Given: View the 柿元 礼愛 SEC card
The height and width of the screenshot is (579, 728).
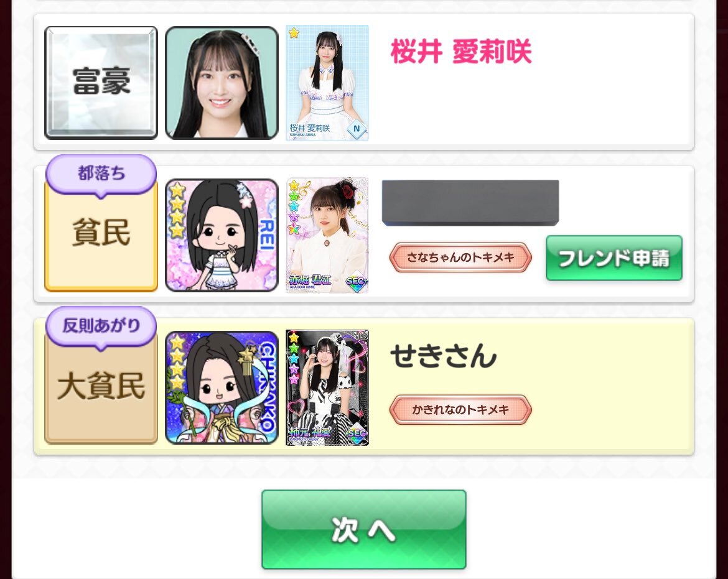Looking at the screenshot, I should click(x=327, y=388).
